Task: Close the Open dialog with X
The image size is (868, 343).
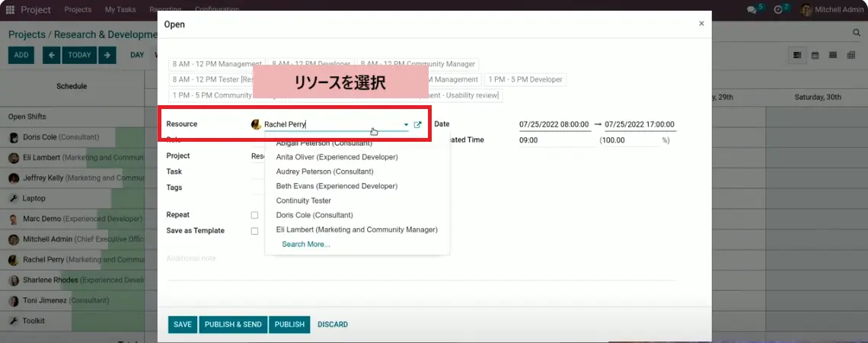Action: click(701, 24)
